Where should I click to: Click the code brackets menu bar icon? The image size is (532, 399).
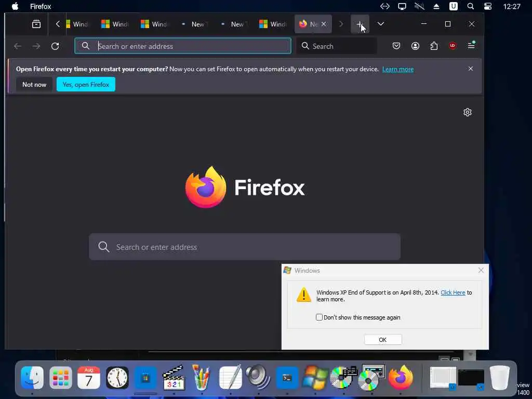tap(385, 6)
